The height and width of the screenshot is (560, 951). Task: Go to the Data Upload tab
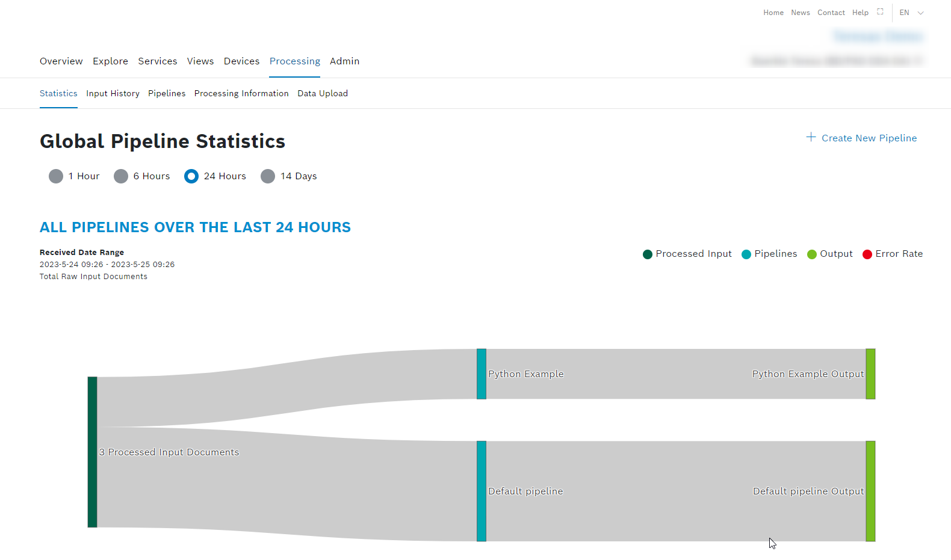click(323, 93)
